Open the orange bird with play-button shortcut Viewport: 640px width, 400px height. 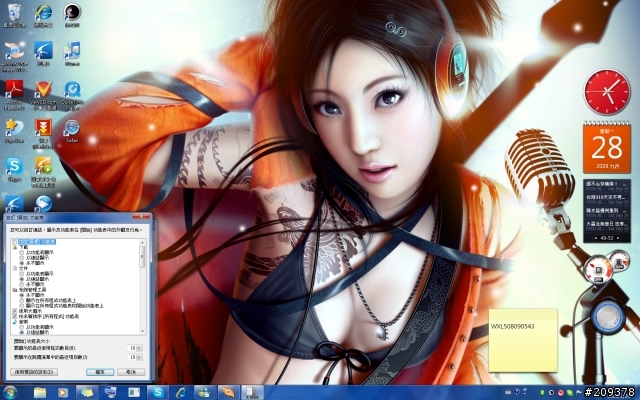click(x=43, y=172)
